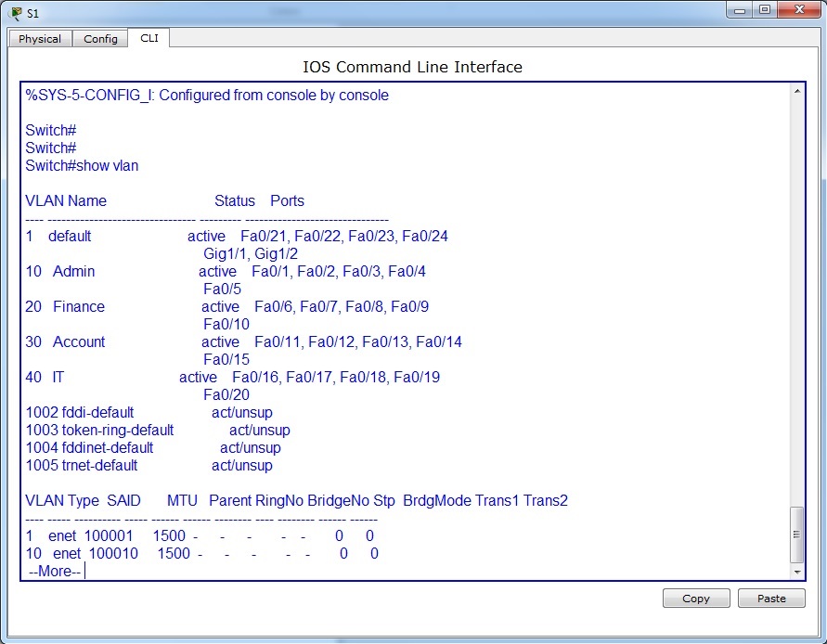Open the Config tab
Screen dimensions: 827x644
100,38
